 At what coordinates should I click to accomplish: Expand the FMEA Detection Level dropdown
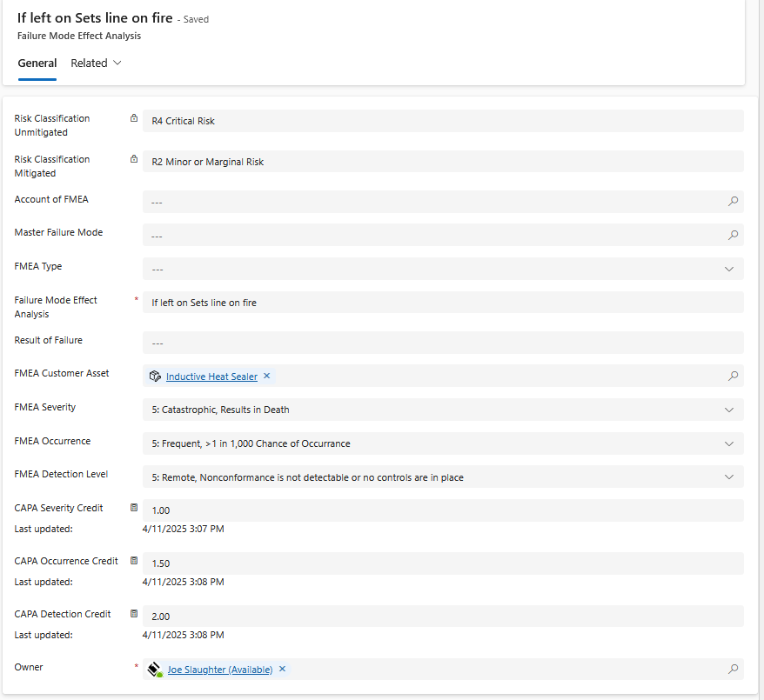(x=729, y=477)
